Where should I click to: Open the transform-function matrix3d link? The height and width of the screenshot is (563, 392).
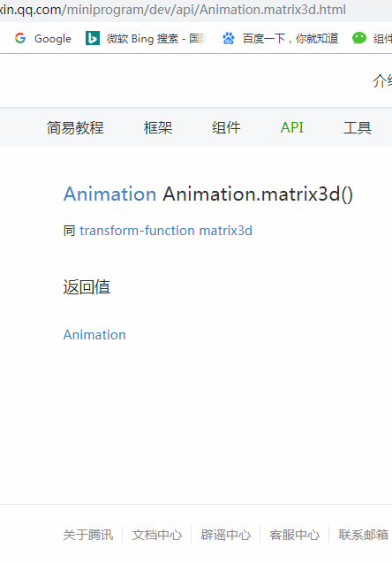(x=166, y=231)
